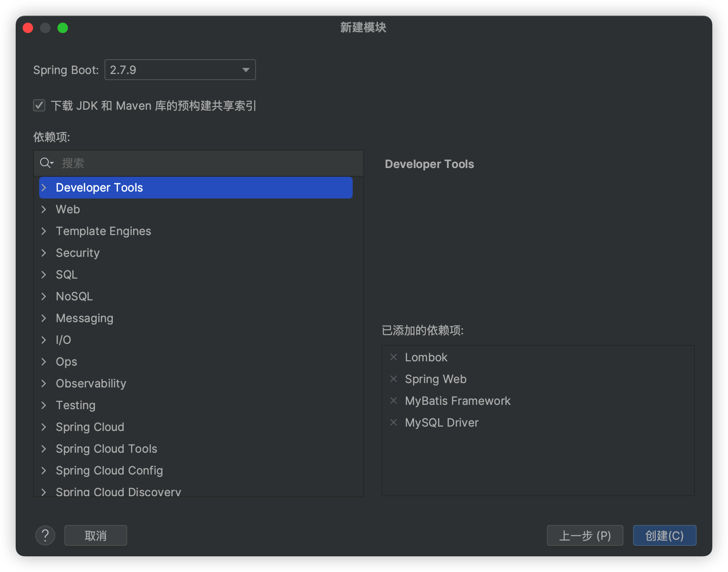Screen dimensions: 728x572
Task: Select the Spring Cloud row
Action: (196, 427)
